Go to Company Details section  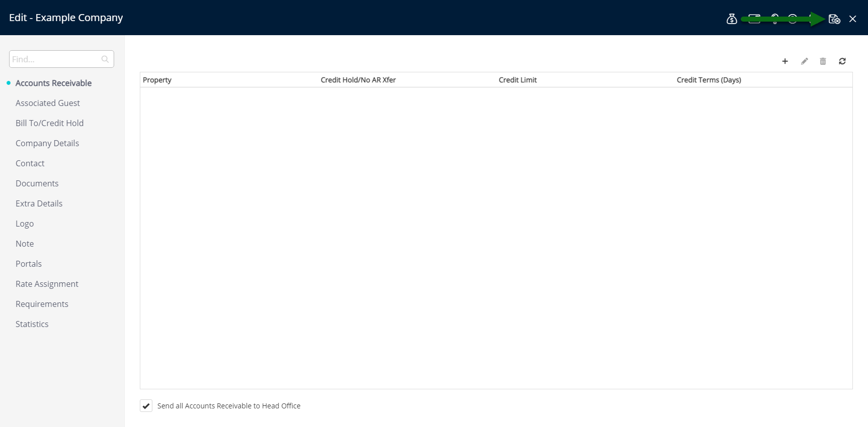point(47,143)
